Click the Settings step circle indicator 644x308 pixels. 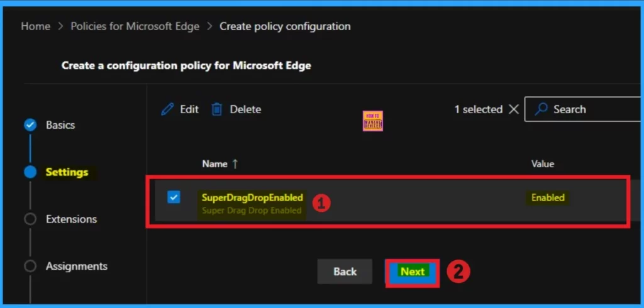pyautogui.click(x=30, y=172)
